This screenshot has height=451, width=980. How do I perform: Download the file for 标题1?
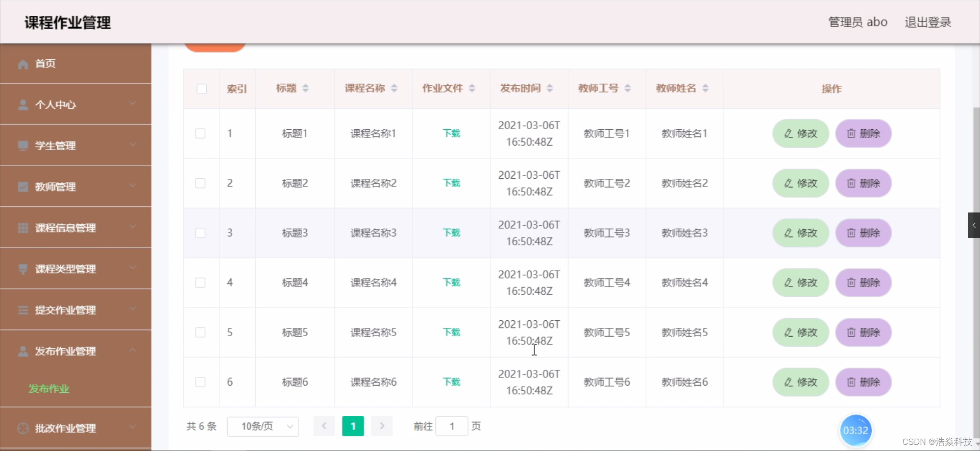click(x=452, y=134)
